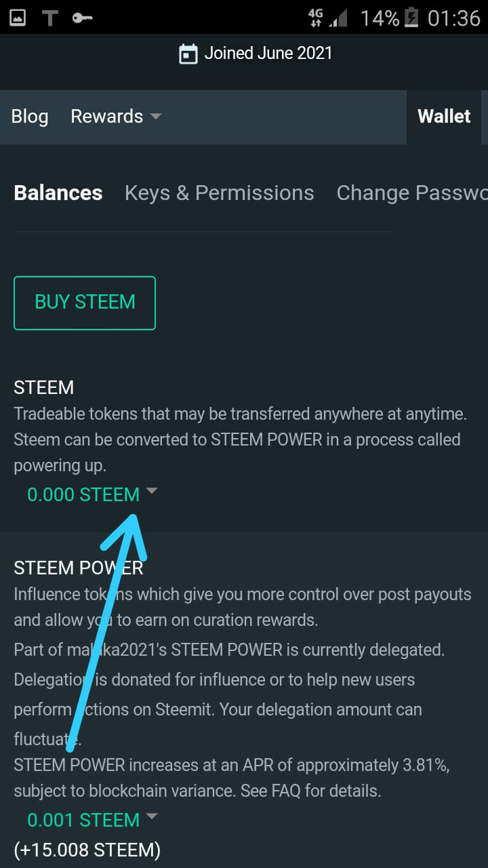Open the Keys & Permissions tab
The image size is (488, 868).
click(x=220, y=193)
